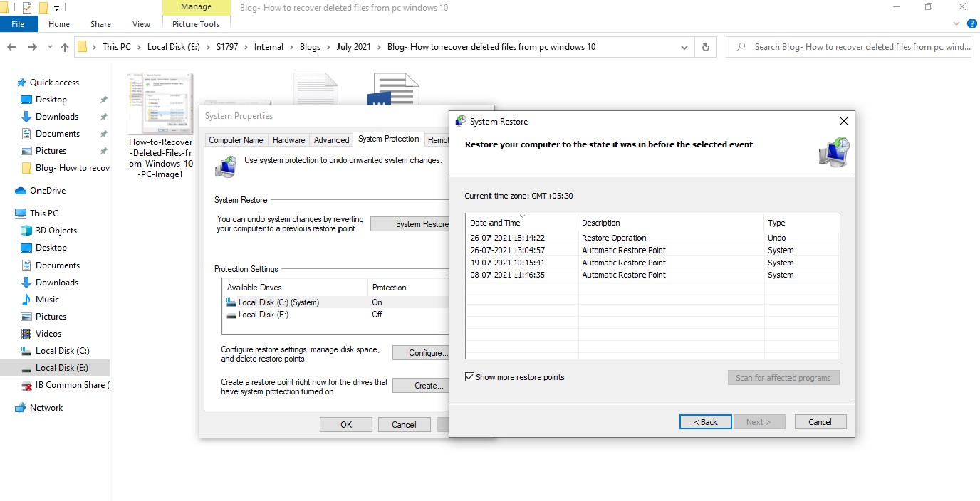Unpin Pictures from Quick access

(103, 150)
